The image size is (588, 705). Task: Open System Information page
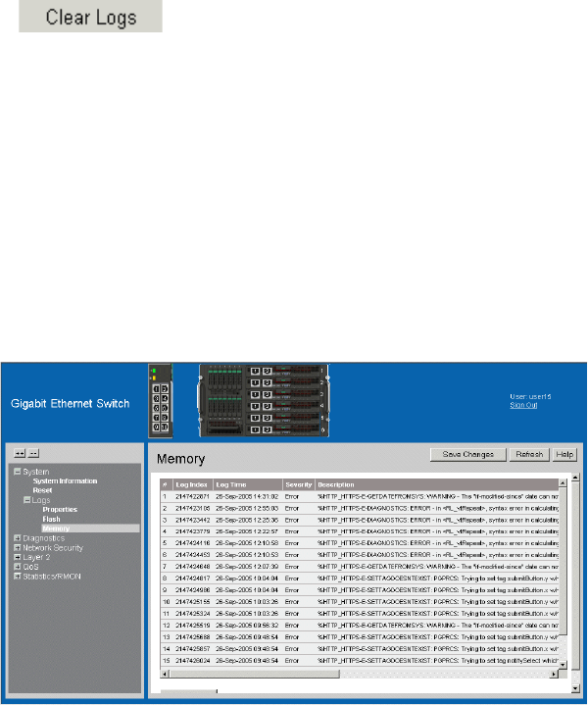[x=65, y=481]
